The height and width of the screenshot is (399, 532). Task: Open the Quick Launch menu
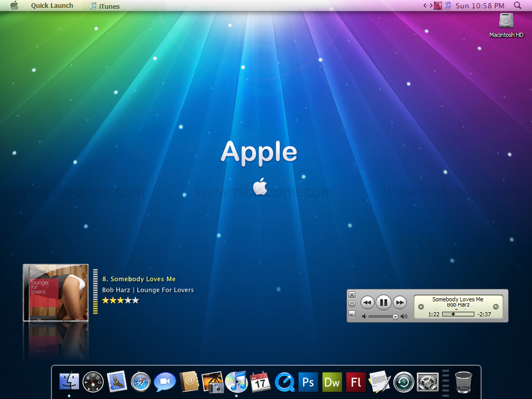(52, 5)
